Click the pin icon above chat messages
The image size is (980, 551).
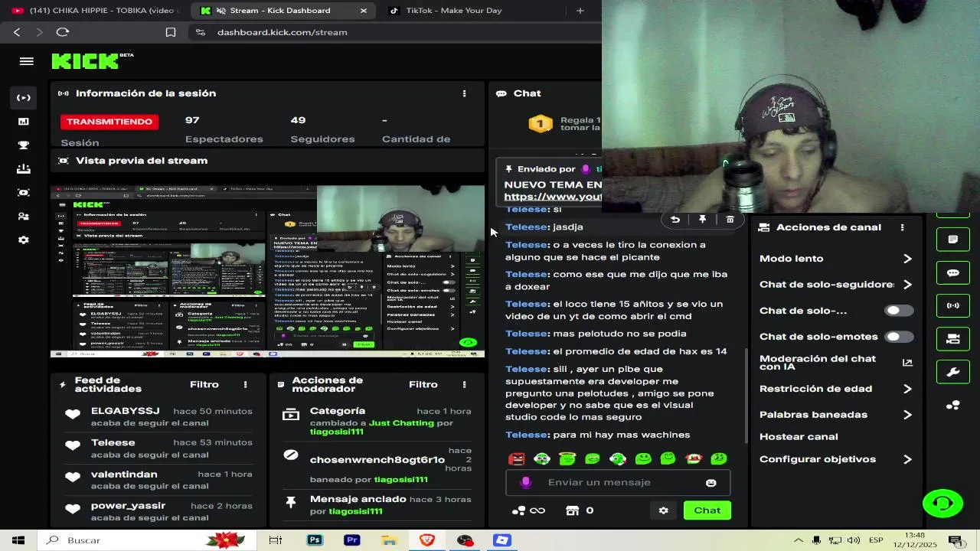702,220
